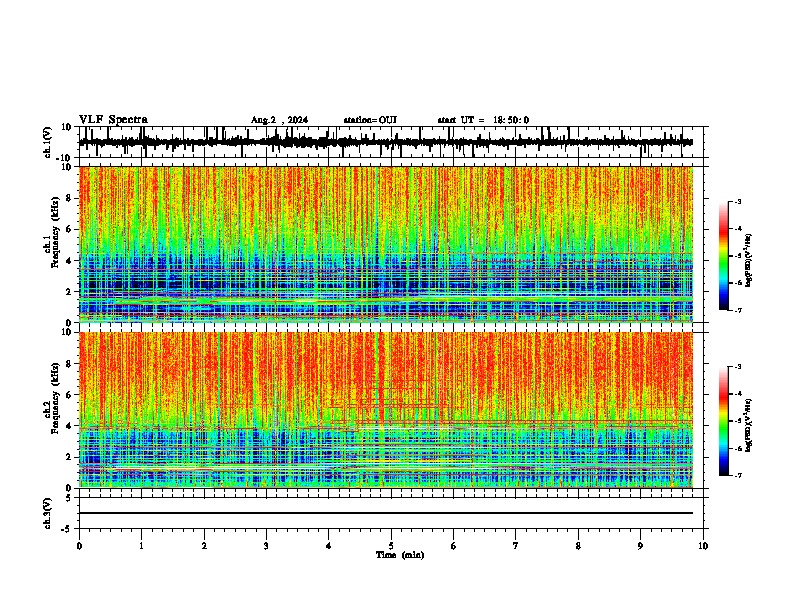Click the "5" tick on ch.3(V) axis

coord(69,498)
